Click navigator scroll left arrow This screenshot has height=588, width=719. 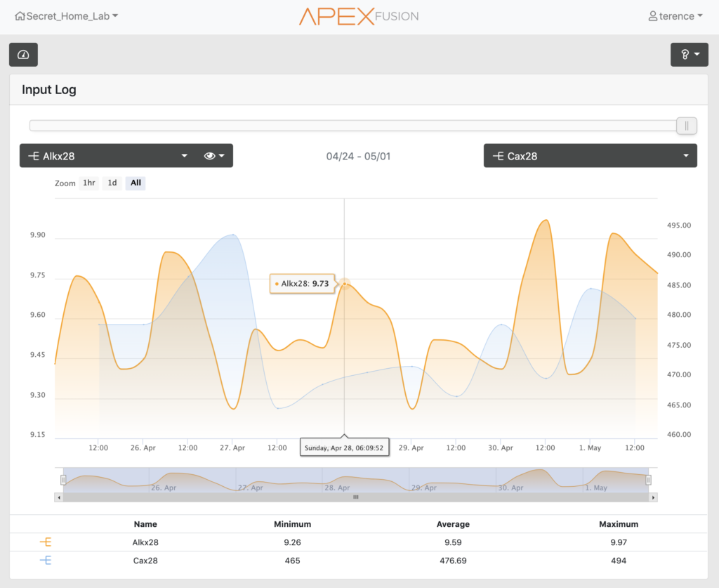pyautogui.click(x=58, y=497)
